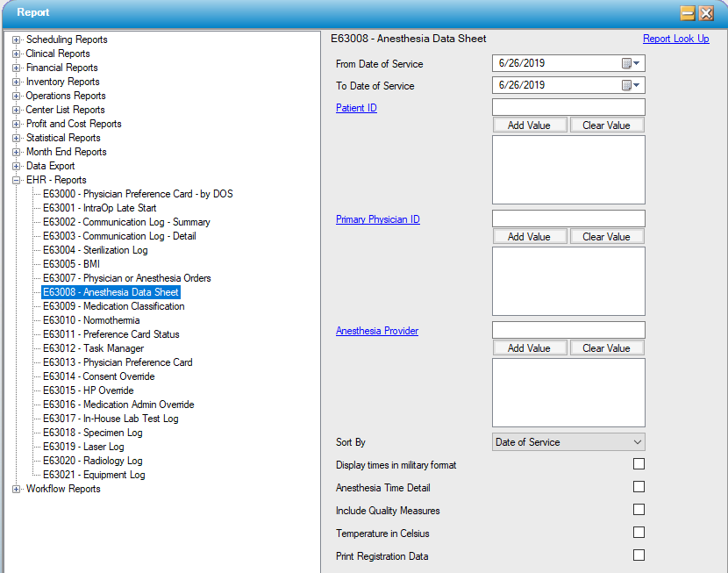Image resolution: width=728 pixels, height=573 pixels.
Task: Close the Report window
Action: 706,12
